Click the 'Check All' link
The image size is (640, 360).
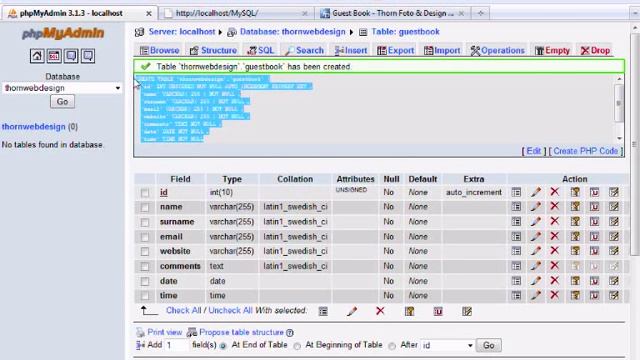[184, 311]
